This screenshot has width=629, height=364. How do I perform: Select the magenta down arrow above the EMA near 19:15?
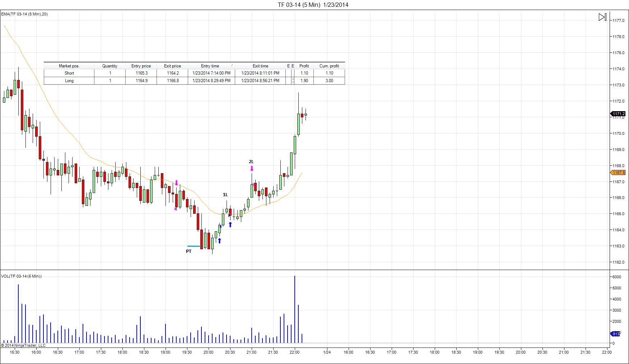176,183
